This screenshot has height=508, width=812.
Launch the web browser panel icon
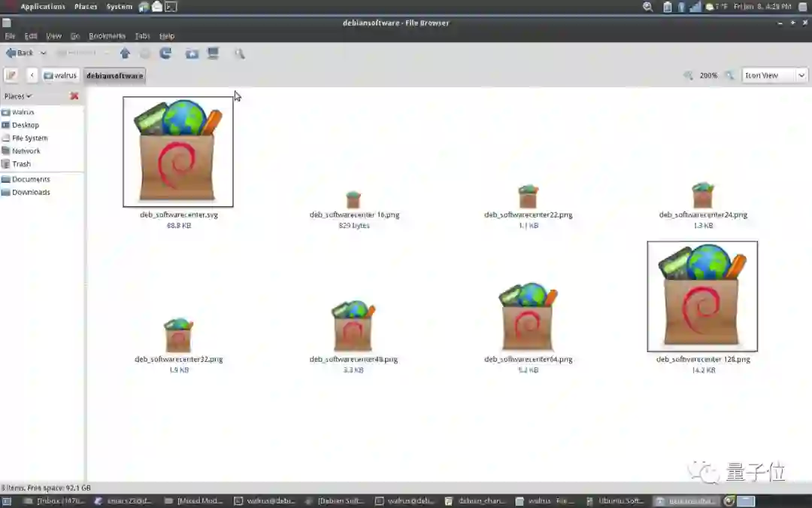[x=144, y=7]
